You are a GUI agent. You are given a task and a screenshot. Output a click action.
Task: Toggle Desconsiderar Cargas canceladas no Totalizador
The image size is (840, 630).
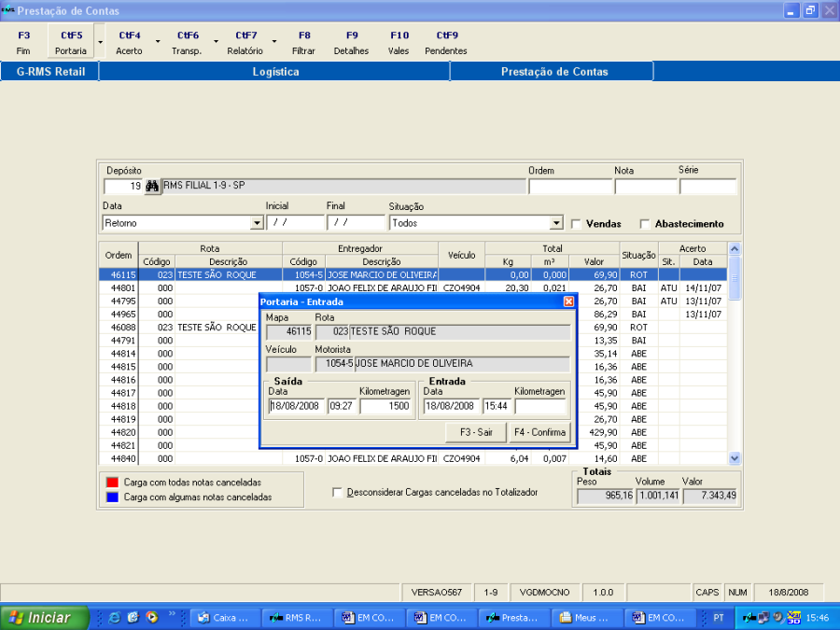(x=337, y=492)
